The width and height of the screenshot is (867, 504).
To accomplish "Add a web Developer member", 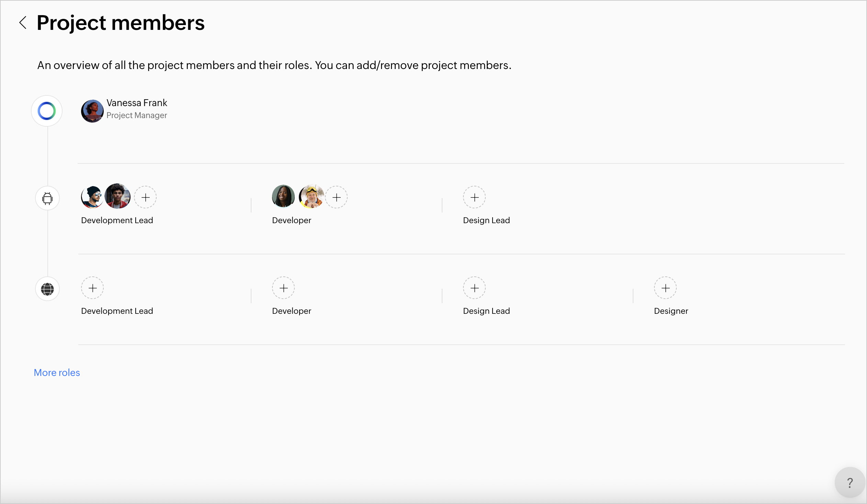I will pos(283,288).
